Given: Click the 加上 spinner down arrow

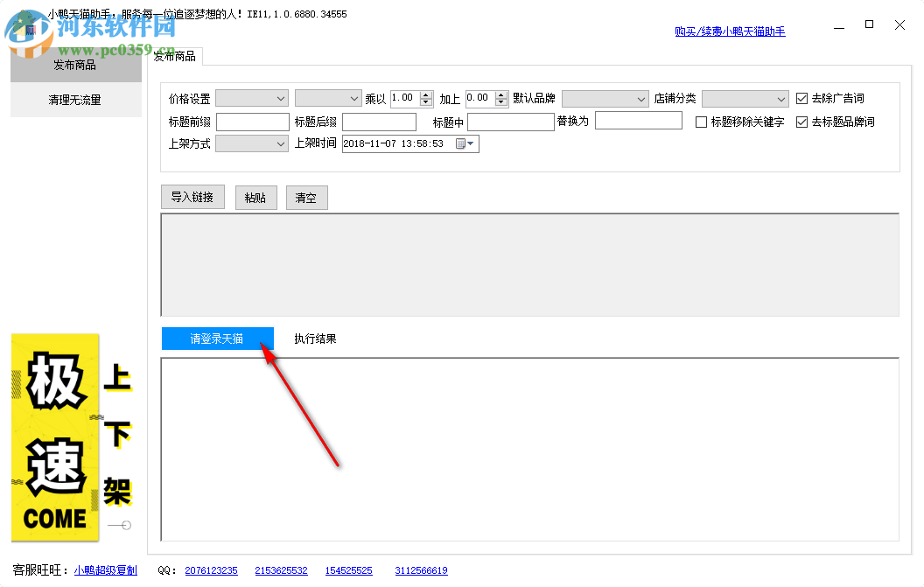Looking at the screenshot, I should pyautogui.click(x=501, y=102).
